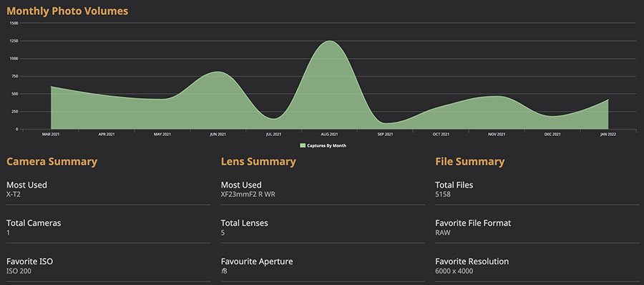
Task: Select the 'Monthly Photo Volumes' heading
Action: pos(67,11)
